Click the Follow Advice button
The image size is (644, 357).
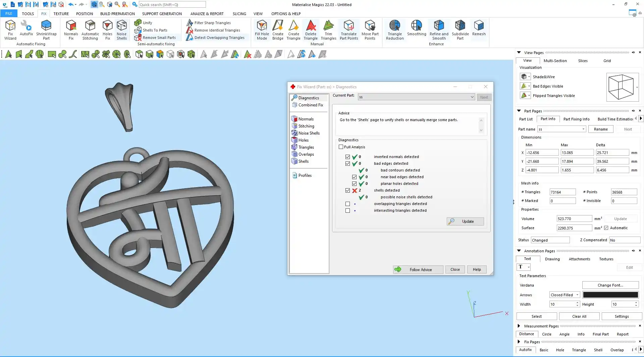[x=418, y=269]
